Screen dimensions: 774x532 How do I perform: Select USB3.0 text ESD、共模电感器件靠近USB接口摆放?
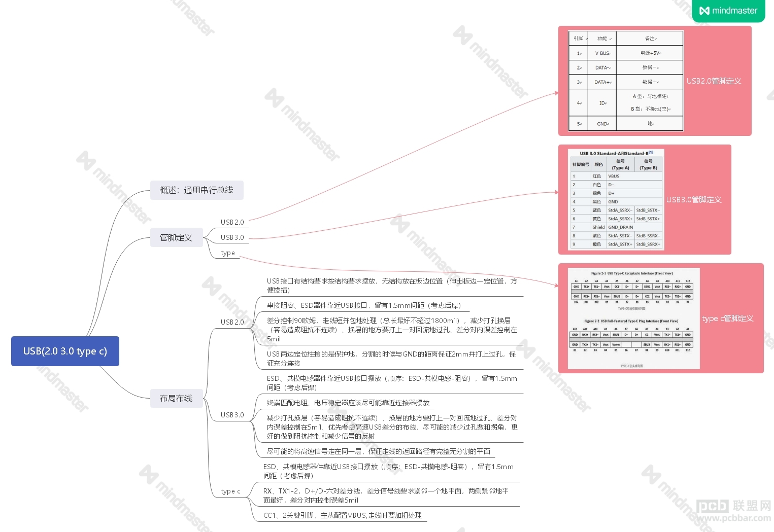tap(392, 383)
